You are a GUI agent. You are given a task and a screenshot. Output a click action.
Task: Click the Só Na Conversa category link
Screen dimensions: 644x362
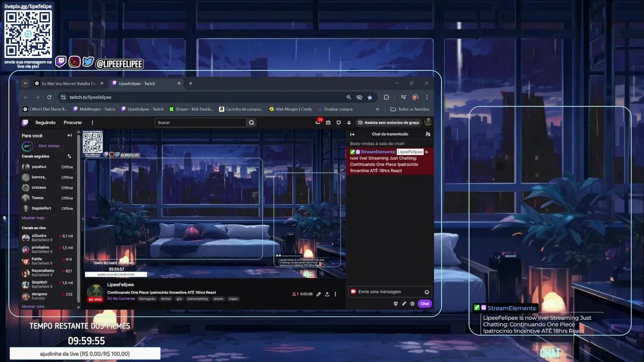click(x=121, y=299)
